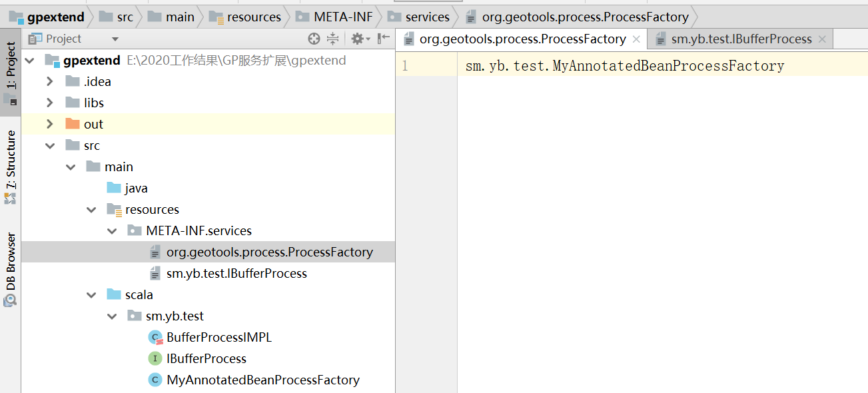This screenshot has height=393, width=868.
Task: Open the Project view dropdown arrow
Action: pos(115,39)
